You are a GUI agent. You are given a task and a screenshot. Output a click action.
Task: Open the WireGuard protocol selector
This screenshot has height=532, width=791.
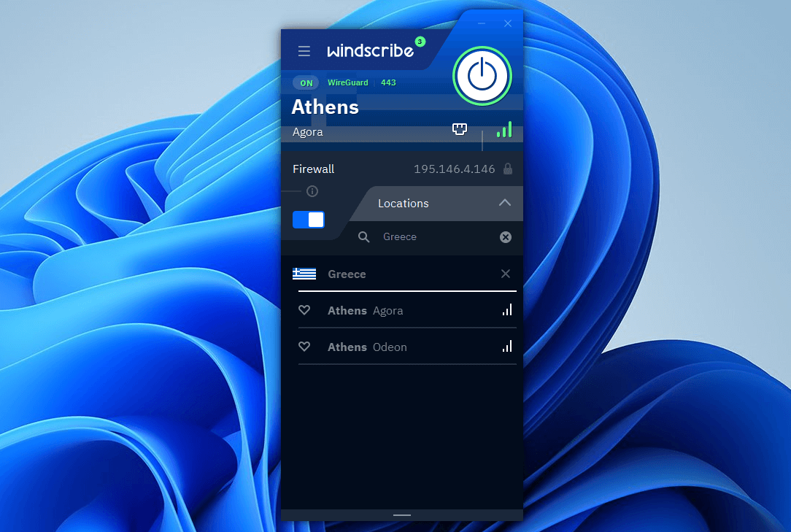click(x=348, y=82)
